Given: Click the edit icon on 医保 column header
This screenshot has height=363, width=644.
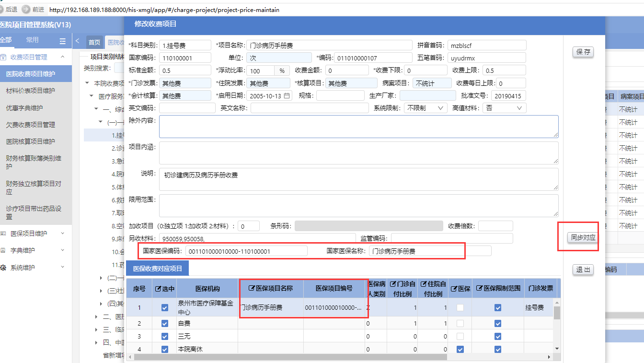Looking at the screenshot, I should point(454,289).
